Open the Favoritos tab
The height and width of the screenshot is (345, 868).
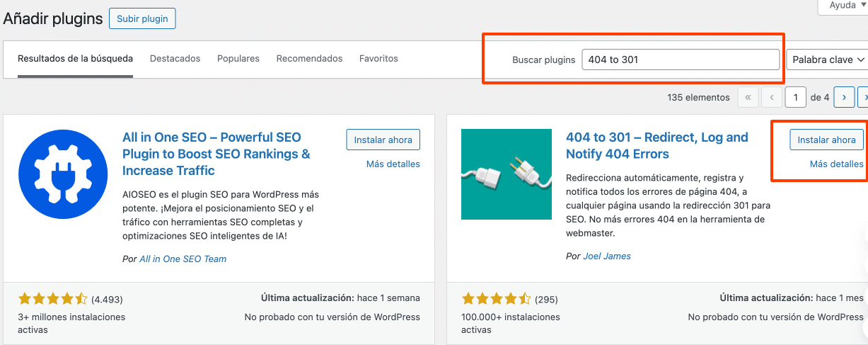(378, 59)
